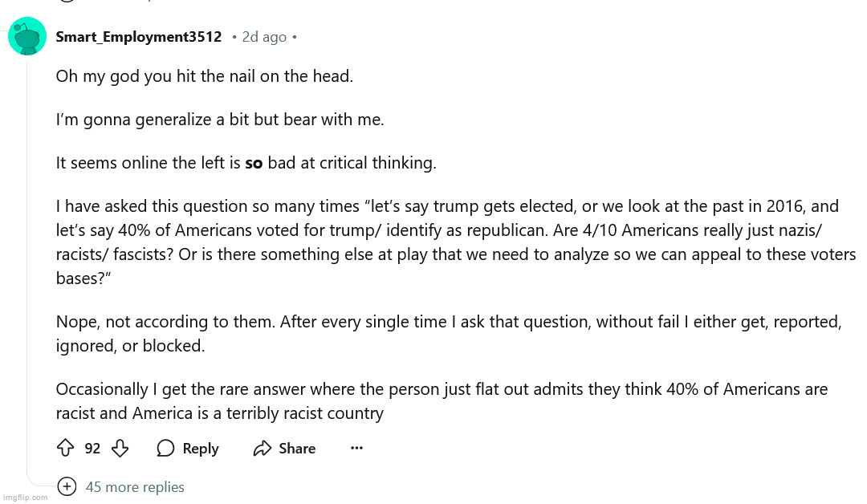
Task: Open the green Snoo avatar profile
Action: pyautogui.click(x=27, y=36)
